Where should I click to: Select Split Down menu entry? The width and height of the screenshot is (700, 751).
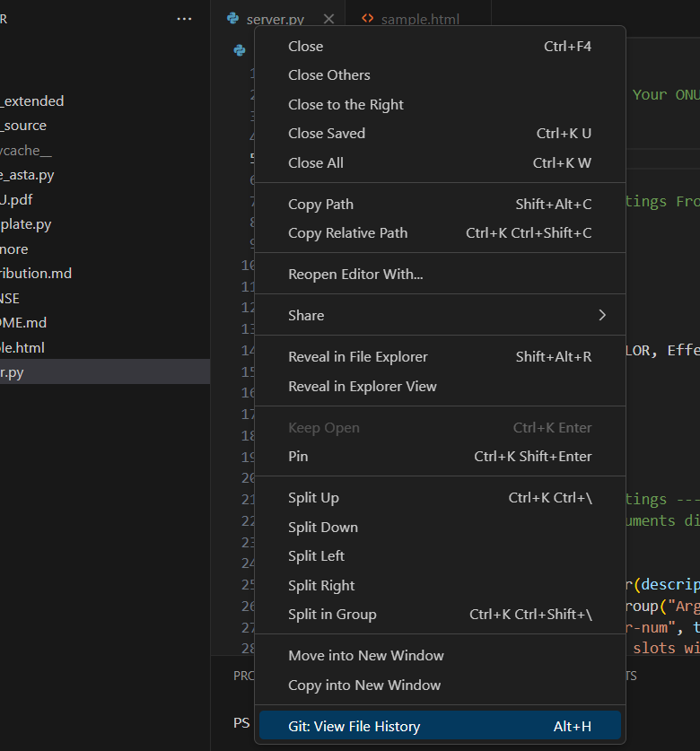pyautogui.click(x=440, y=528)
